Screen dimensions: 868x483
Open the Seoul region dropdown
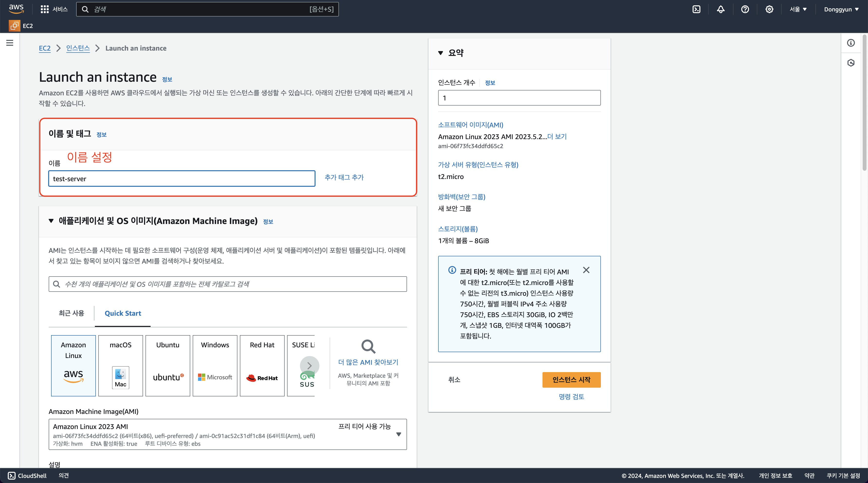point(798,9)
